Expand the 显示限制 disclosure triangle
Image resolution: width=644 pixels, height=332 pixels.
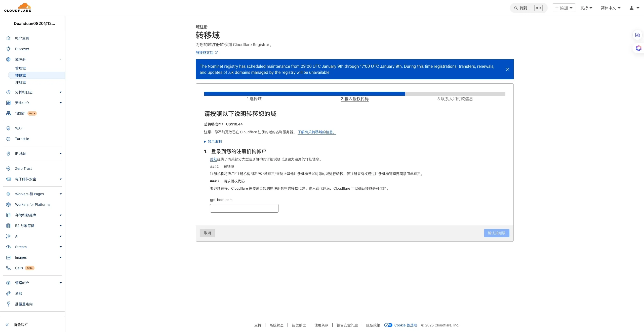tap(205, 142)
